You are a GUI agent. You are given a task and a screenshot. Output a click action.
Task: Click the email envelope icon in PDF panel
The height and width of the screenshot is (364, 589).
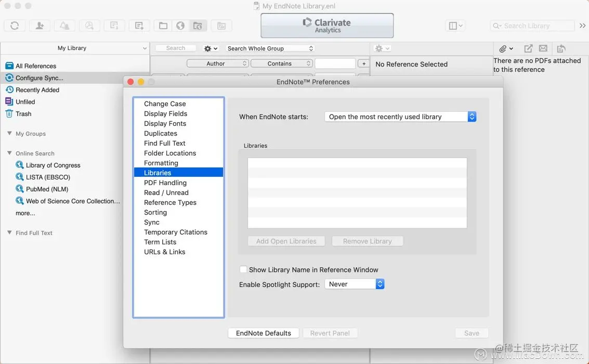click(543, 48)
